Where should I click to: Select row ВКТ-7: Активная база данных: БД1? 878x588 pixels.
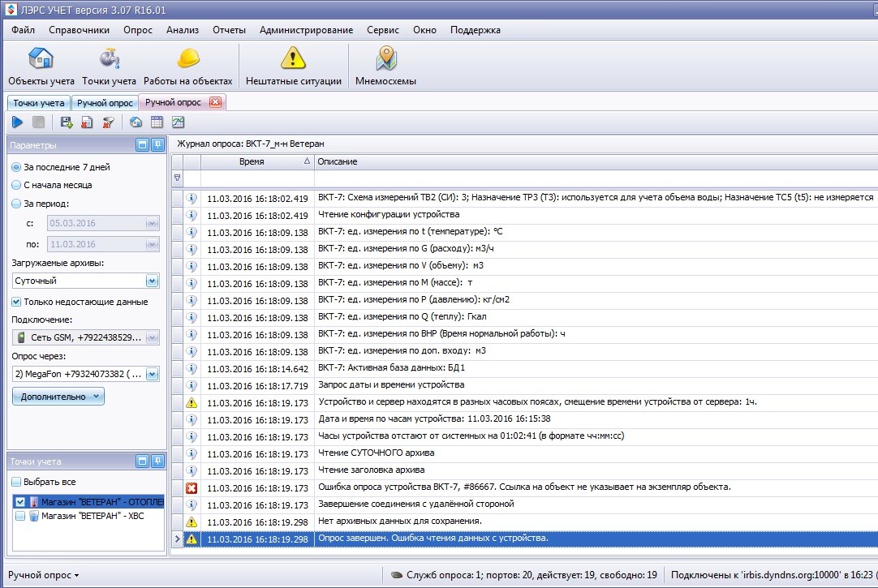pyautogui.click(x=525, y=369)
